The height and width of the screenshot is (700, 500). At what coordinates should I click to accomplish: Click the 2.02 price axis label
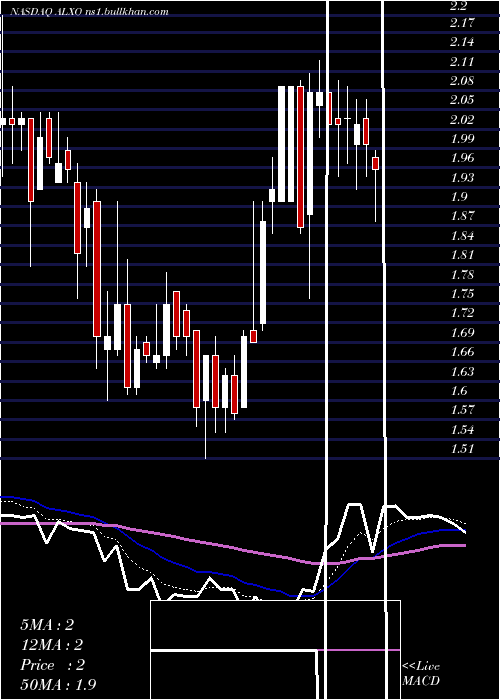click(x=462, y=119)
